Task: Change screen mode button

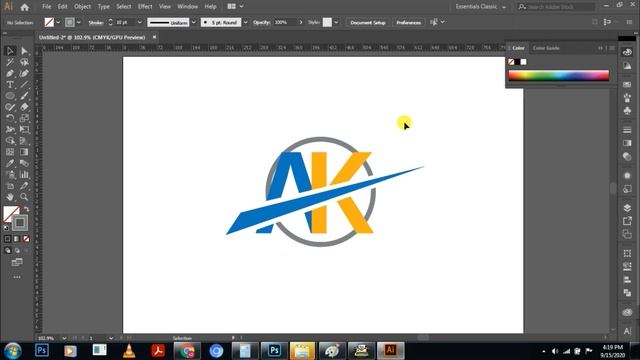Action: pyautogui.click(x=17, y=262)
